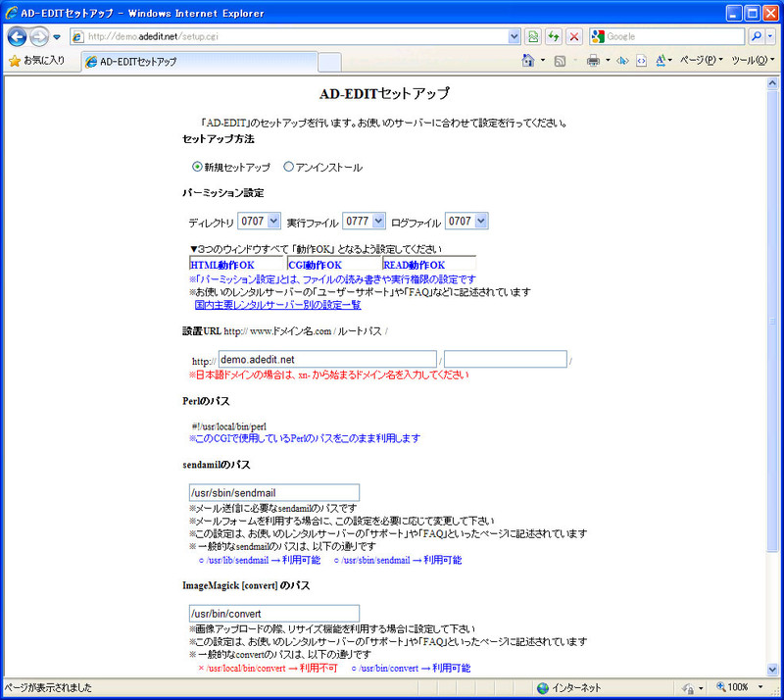Viewport: 784px width, 700px height.
Task: Click the search magnifier button
Action: click(x=757, y=36)
